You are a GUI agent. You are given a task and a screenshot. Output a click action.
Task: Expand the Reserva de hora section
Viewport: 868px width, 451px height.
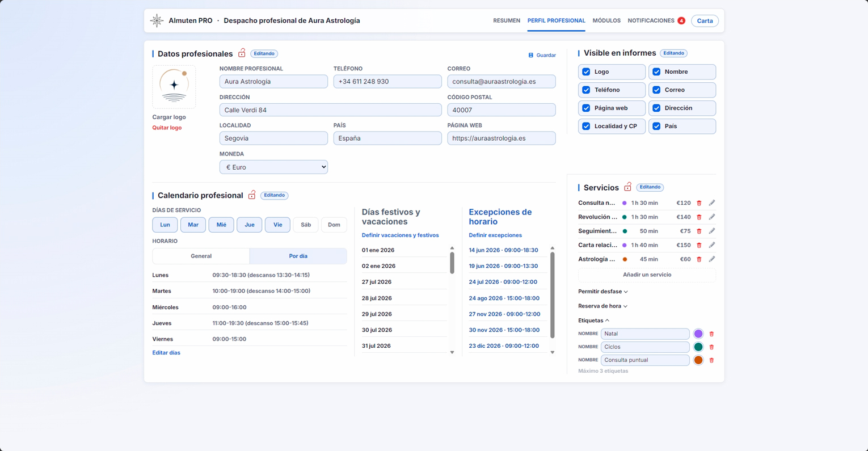tap(602, 306)
